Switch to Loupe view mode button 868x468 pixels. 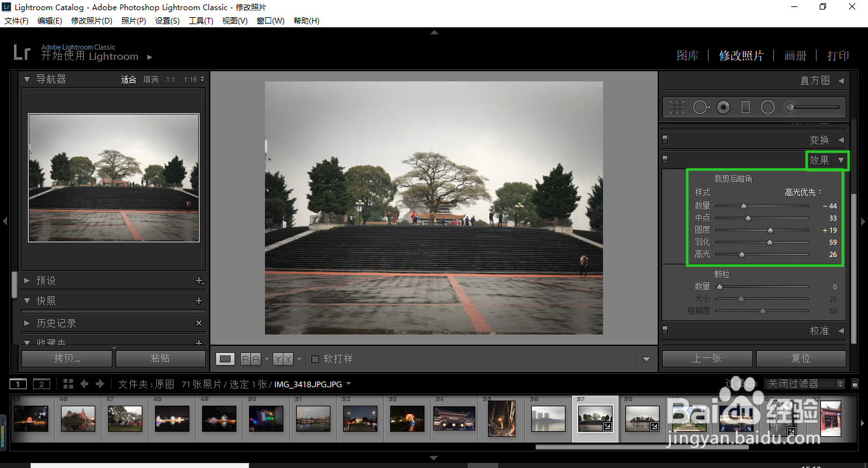[225, 359]
